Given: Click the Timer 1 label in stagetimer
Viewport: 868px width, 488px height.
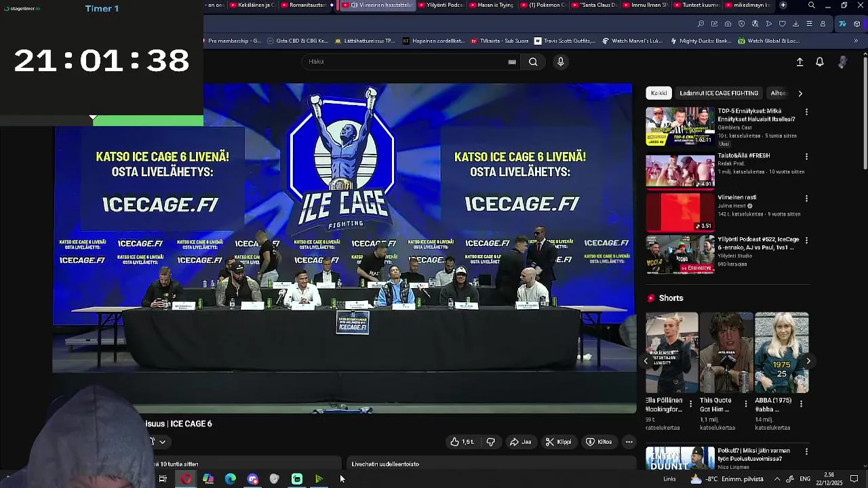Looking at the screenshot, I should (102, 9).
